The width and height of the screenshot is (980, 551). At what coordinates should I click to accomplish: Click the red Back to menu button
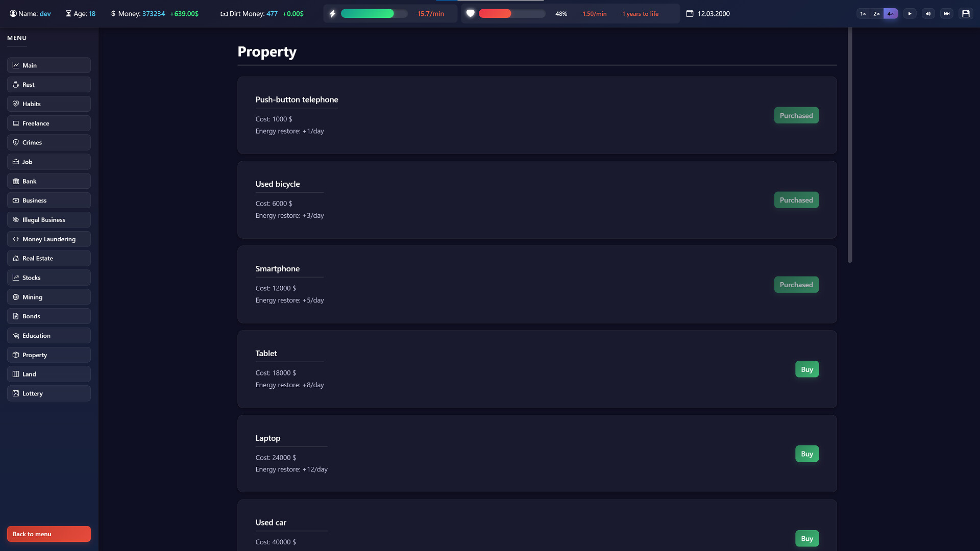pyautogui.click(x=49, y=534)
